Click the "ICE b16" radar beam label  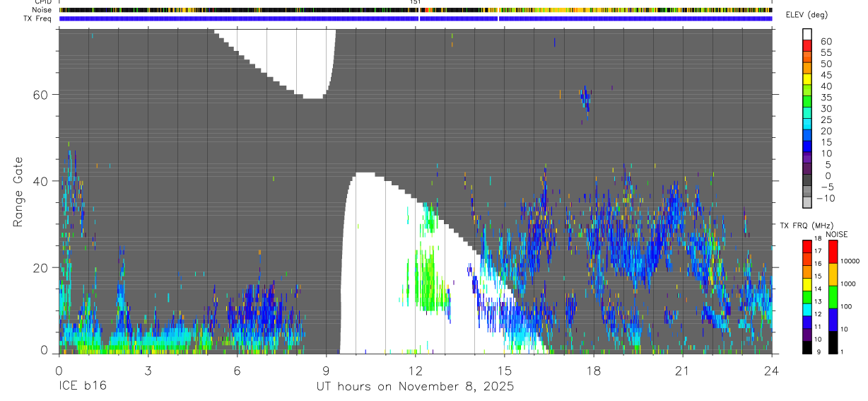coord(82,387)
